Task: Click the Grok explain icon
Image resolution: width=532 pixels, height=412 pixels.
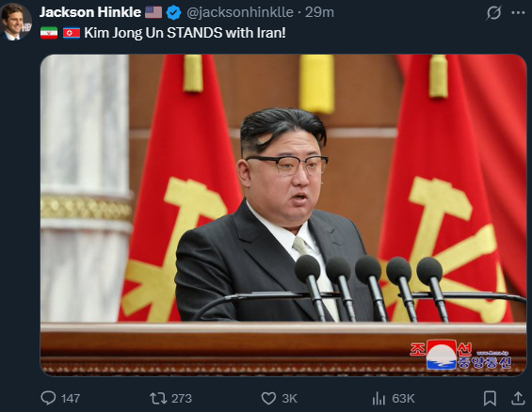Action: pyautogui.click(x=493, y=13)
